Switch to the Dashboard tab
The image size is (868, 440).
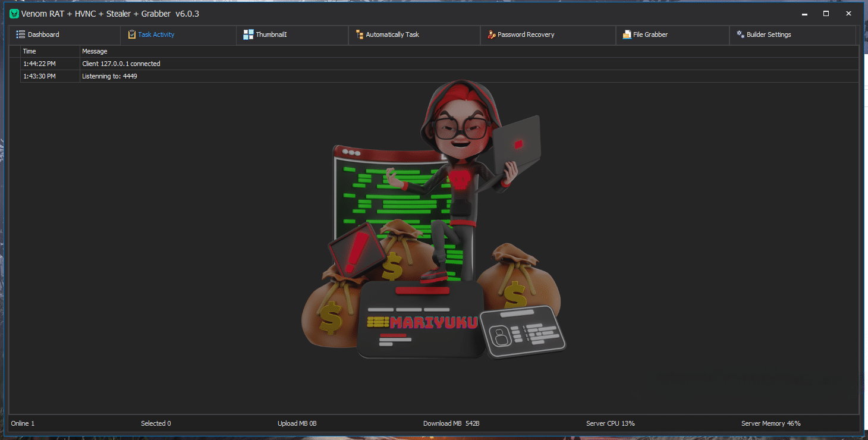43,34
